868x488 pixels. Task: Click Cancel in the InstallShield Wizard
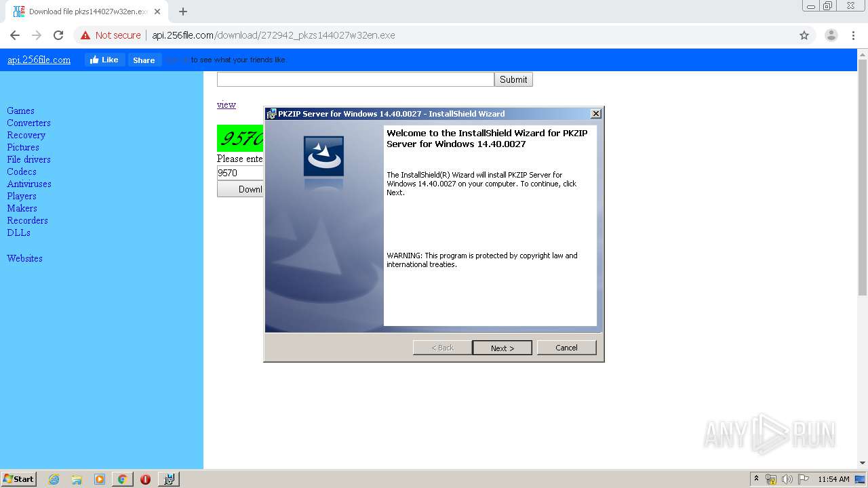coord(566,348)
